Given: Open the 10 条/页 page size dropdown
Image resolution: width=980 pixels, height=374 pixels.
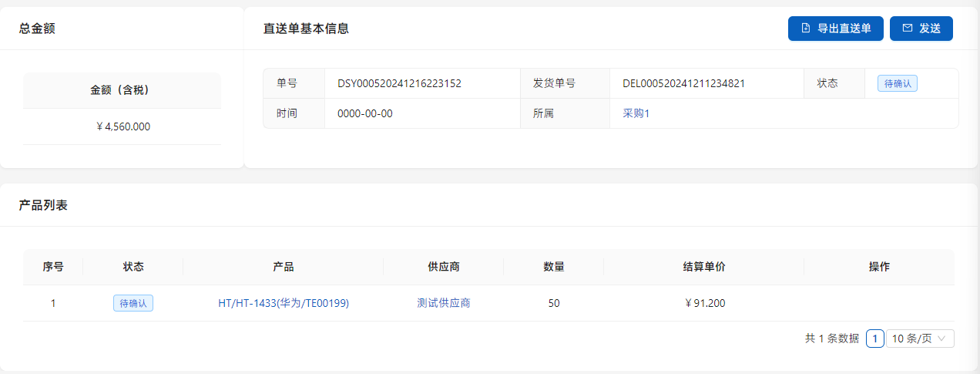Looking at the screenshot, I should click(920, 339).
